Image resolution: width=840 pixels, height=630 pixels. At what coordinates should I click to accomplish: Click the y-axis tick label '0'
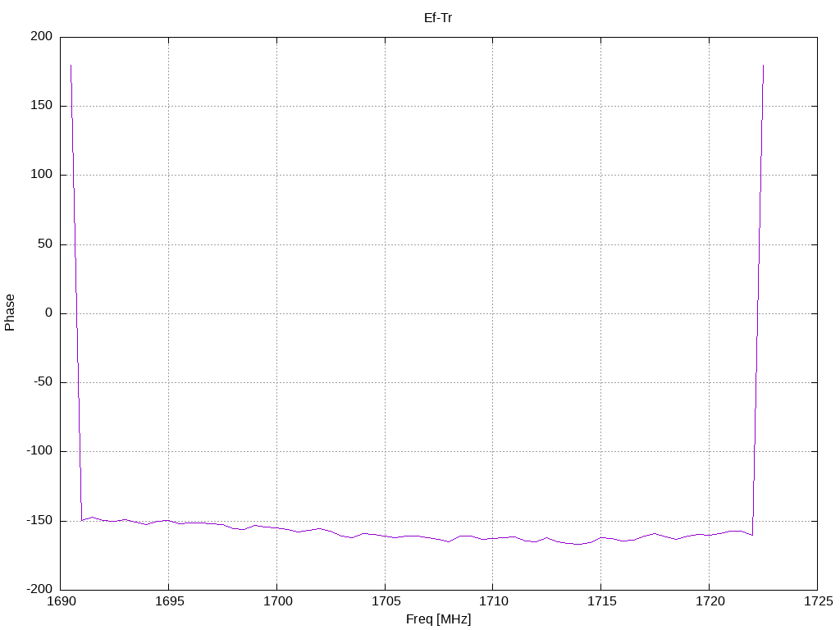coord(49,313)
